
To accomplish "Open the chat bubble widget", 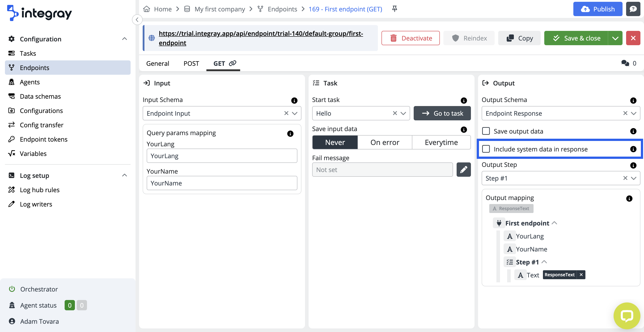I will [627, 316].
